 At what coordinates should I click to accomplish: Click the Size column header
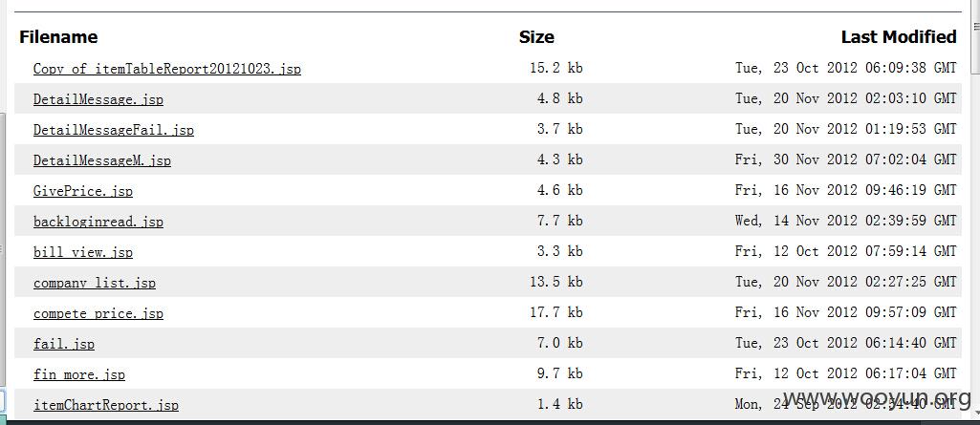pyautogui.click(x=536, y=37)
